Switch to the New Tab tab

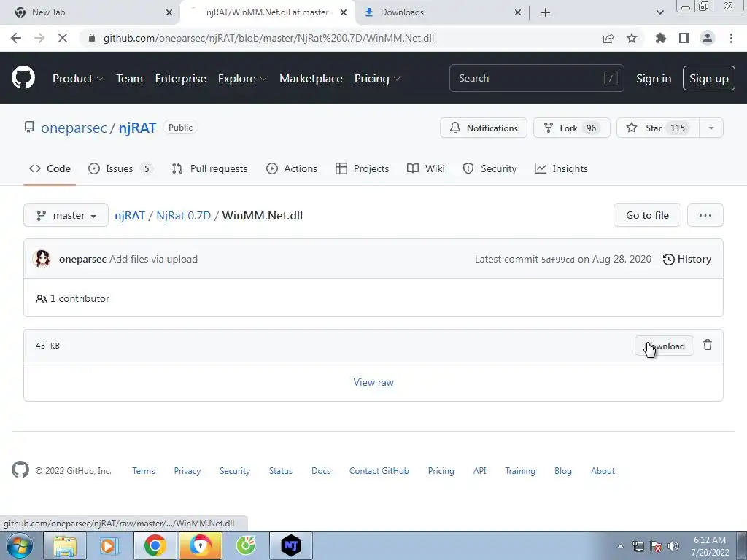89,12
